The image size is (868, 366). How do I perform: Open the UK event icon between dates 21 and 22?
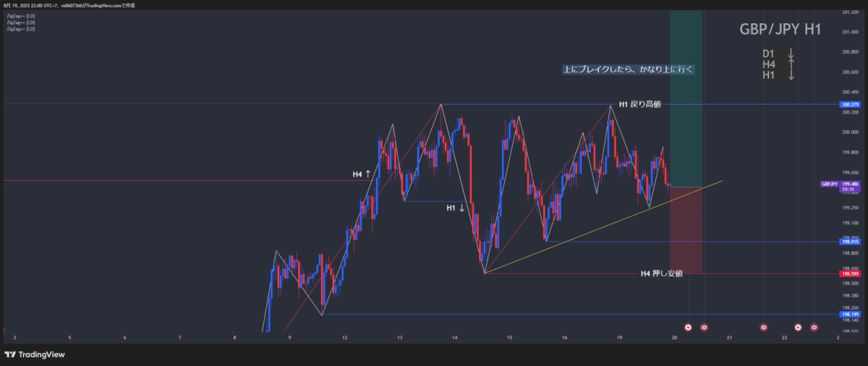[x=764, y=328]
